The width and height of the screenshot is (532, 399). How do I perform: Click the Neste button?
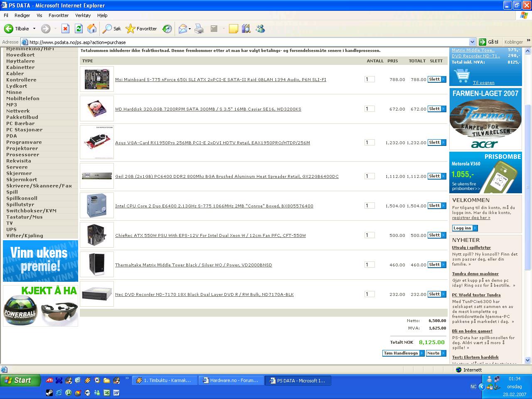(x=436, y=353)
